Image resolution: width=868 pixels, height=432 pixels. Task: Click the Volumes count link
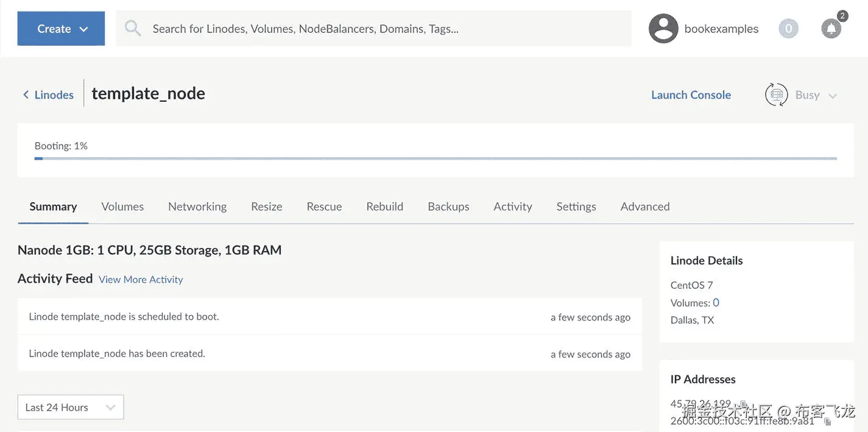716,303
